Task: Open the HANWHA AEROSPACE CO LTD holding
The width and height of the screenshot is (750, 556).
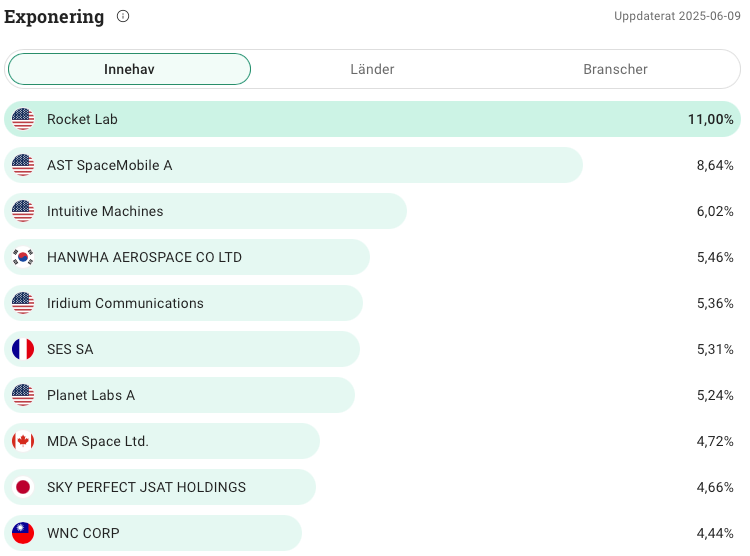Action: pyautogui.click(x=372, y=257)
